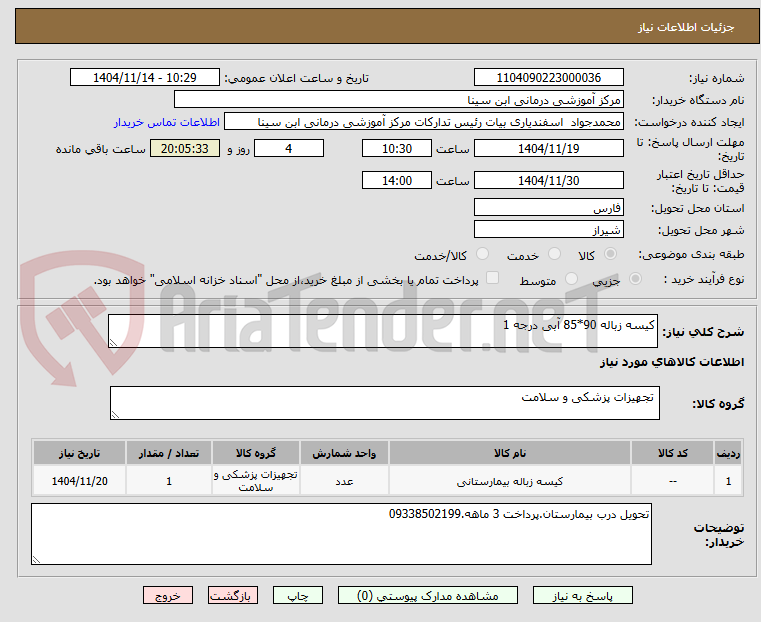Click the buyer name field مرکز آموزشی درمانی ابن سینا

click(x=398, y=100)
